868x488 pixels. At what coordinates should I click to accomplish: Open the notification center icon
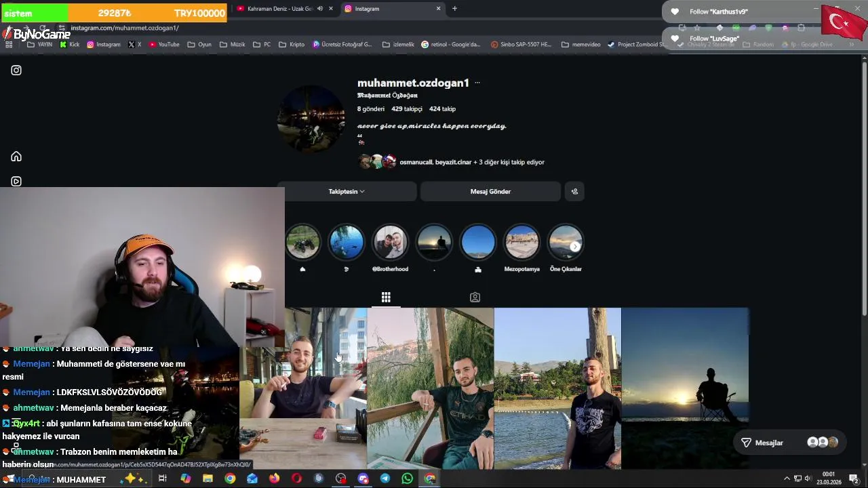click(x=854, y=479)
